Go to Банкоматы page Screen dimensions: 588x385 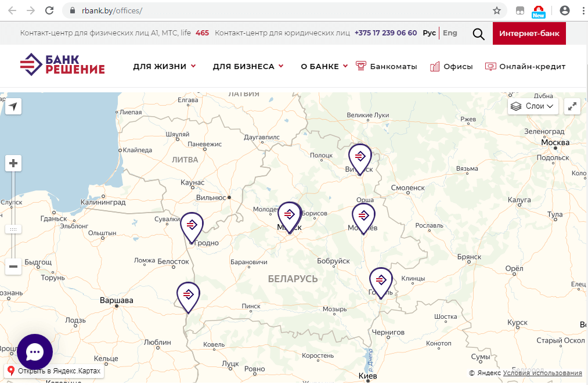point(387,66)
